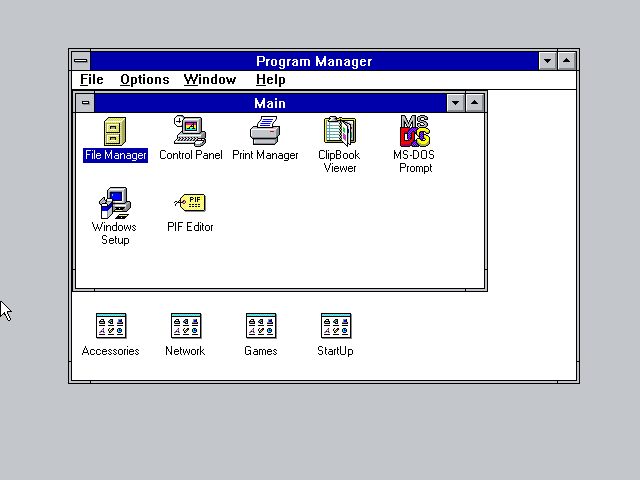Maximize the Program Manager window

(x=567, y=61)
